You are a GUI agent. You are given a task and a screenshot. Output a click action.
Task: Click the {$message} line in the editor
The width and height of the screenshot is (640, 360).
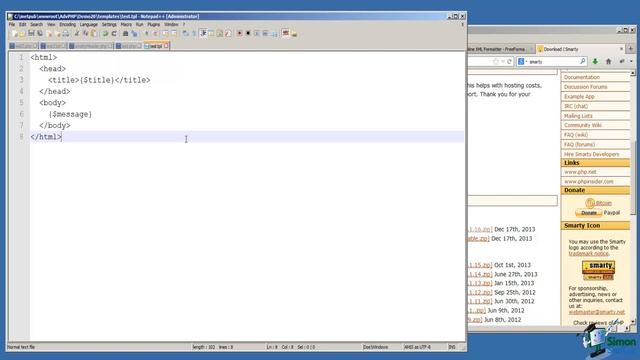click(70, 114)
